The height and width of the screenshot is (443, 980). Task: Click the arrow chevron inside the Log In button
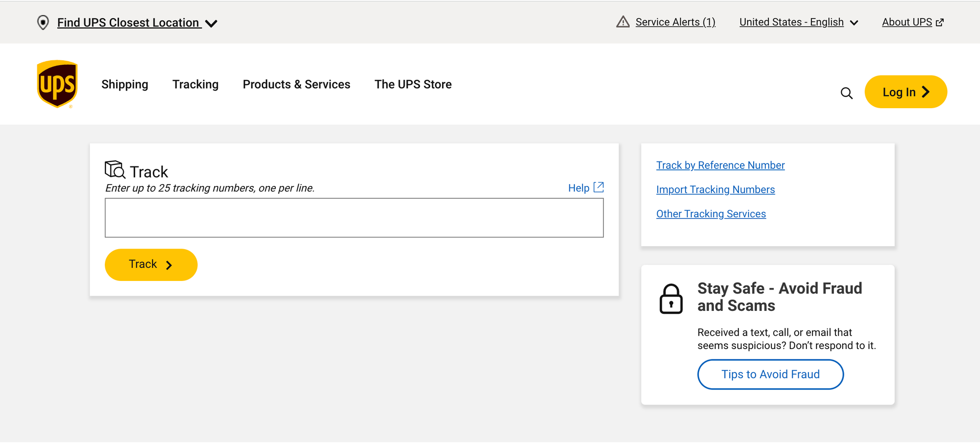point(925,92)
